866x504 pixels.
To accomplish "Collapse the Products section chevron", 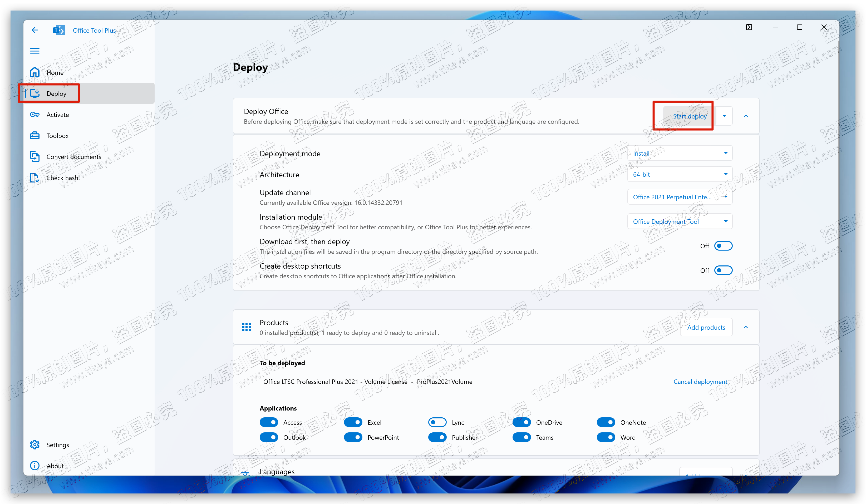I will (746, 327).
